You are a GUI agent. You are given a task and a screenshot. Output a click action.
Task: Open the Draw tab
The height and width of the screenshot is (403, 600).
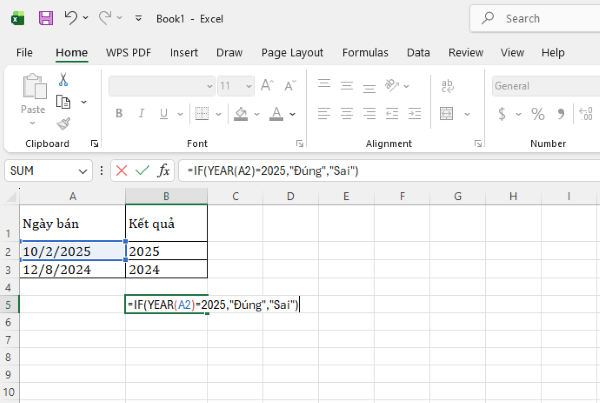click(229, 52)
